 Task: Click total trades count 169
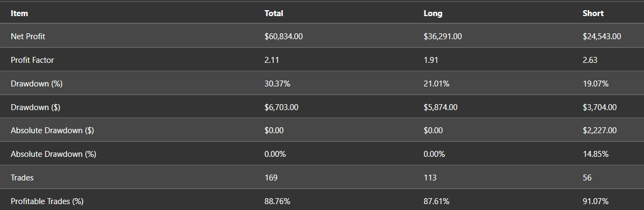pyautogui.click(x=271, y=178)
